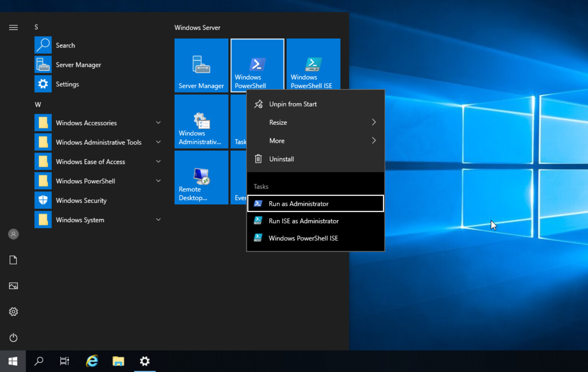588x372 pixels.
Task: Open the Windows Security shield icon
Action: [x=43, y=200]
